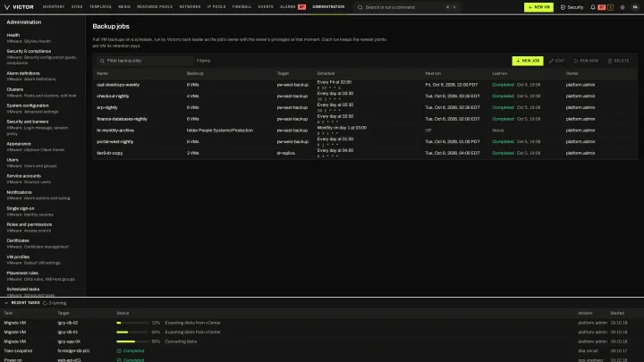This screenshot has width=644, height=362.
Task: Select the hr-monthly-archive job row
Action: [x=365, y=130]
